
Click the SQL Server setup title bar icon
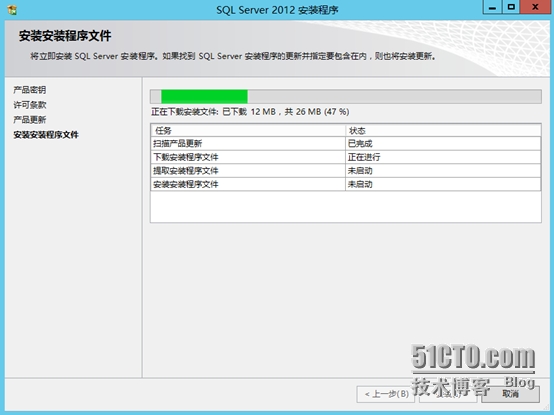(12, 10)
